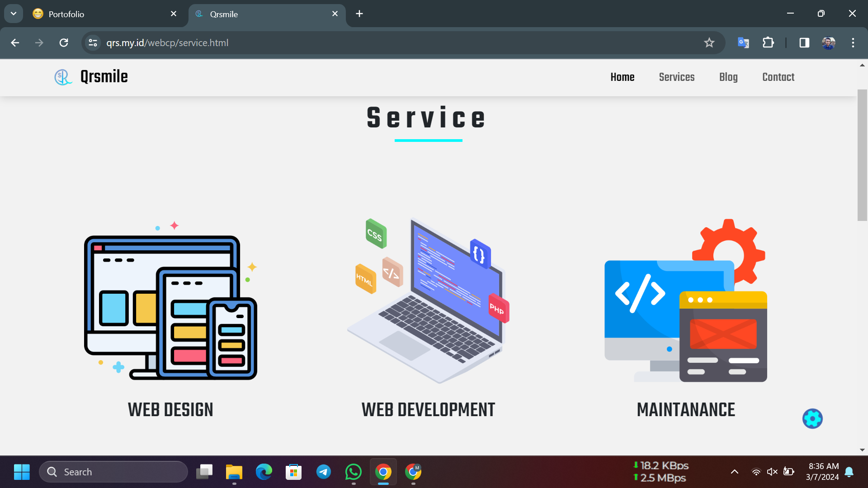Open the Chrome three-dot menu
868x488 pixels.
tap(853, 42)
